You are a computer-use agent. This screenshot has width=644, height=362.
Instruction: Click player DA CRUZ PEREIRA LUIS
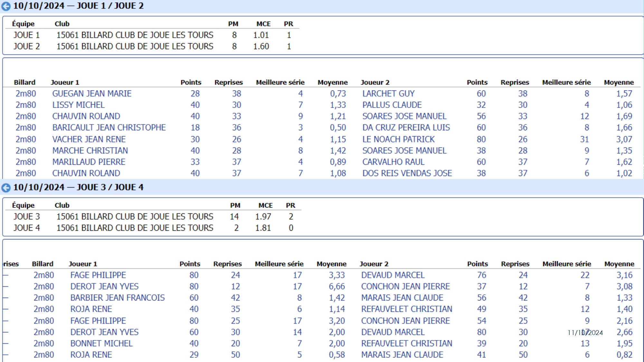click(x=406, y=127)
